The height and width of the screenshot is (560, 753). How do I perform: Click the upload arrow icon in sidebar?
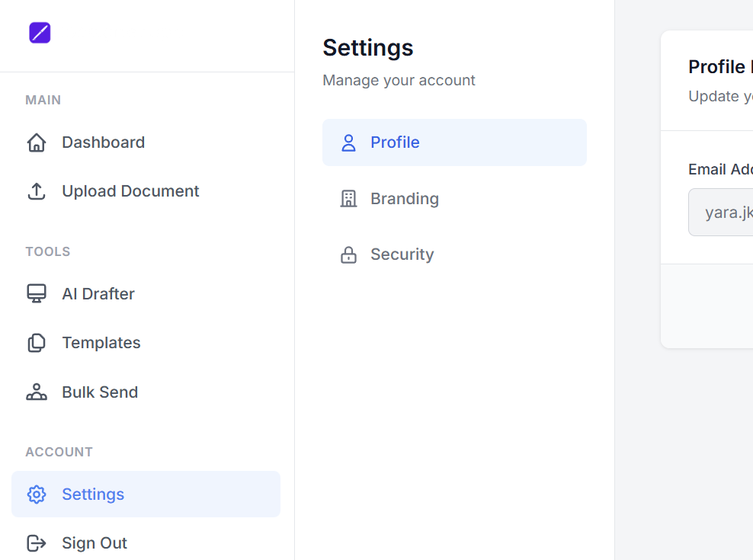pos(36,191)
